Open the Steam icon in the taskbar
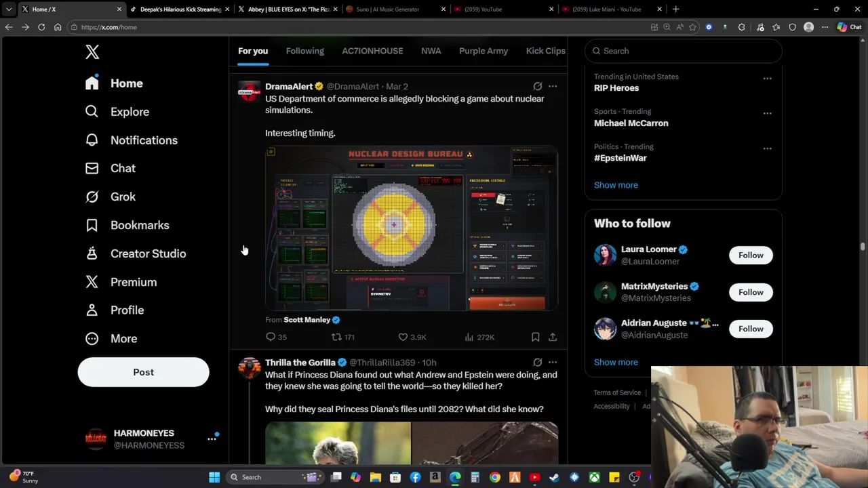The width and height of the screenshot is (868, 488). (554, 477)
